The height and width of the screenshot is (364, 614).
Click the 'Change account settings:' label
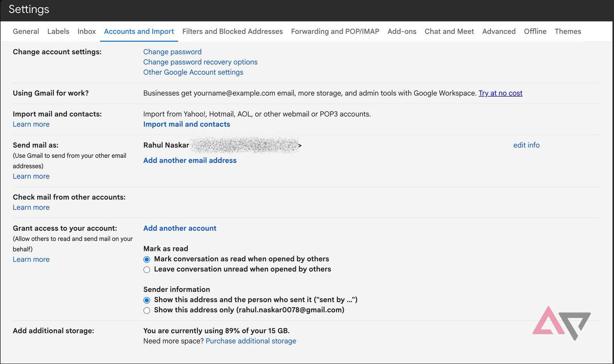[57, 52]
